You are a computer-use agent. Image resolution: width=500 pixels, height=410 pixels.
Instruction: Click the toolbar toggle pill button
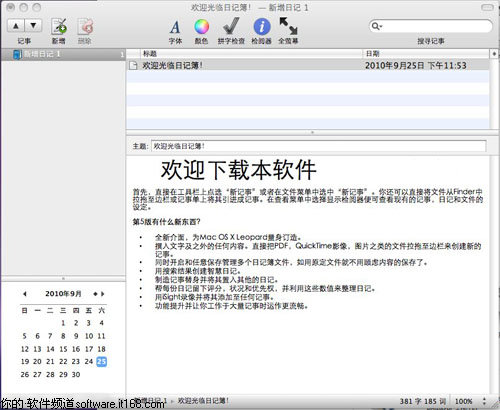click(x=487, y=7)
